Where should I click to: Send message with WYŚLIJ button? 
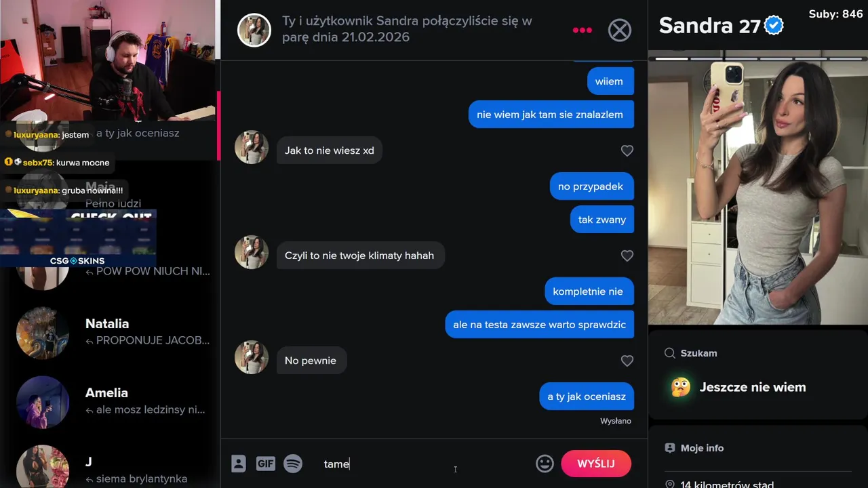click(596, 464)
